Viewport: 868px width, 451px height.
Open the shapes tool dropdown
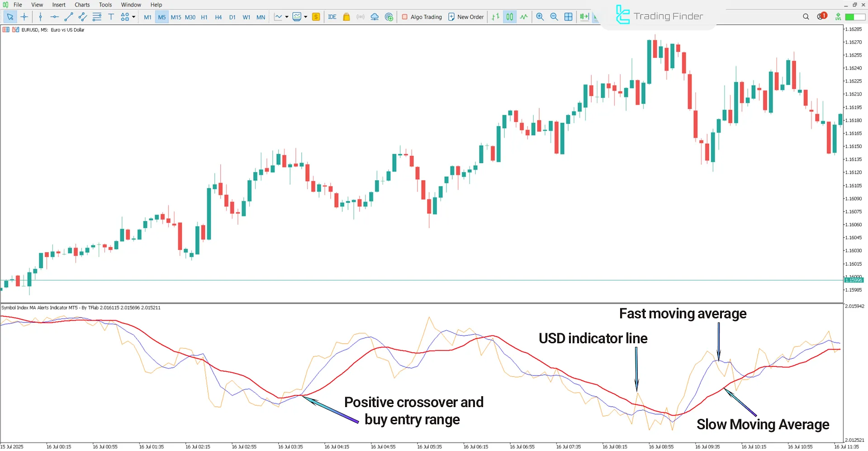(x=126, y=17)
